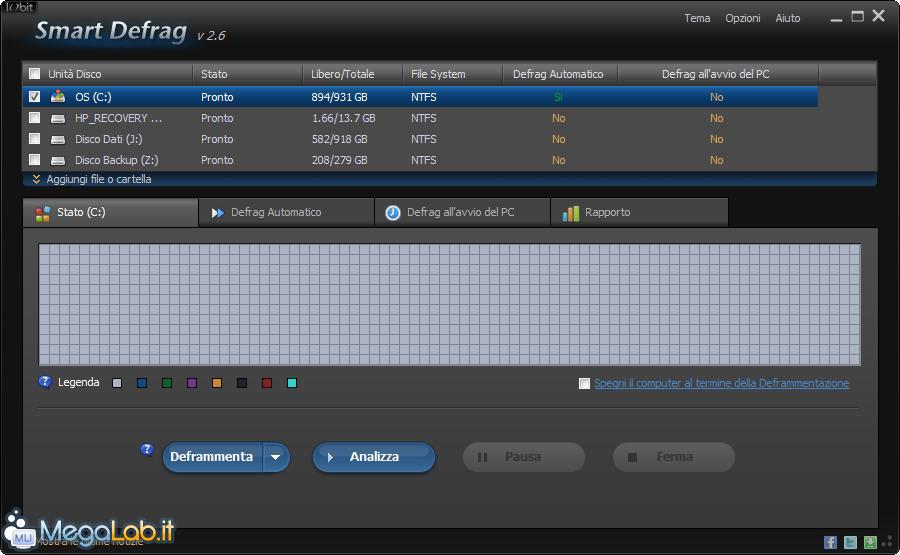Click the HP_RECOVERY drive icon
This screenshot has width=900, height=555.
(57, 118)
